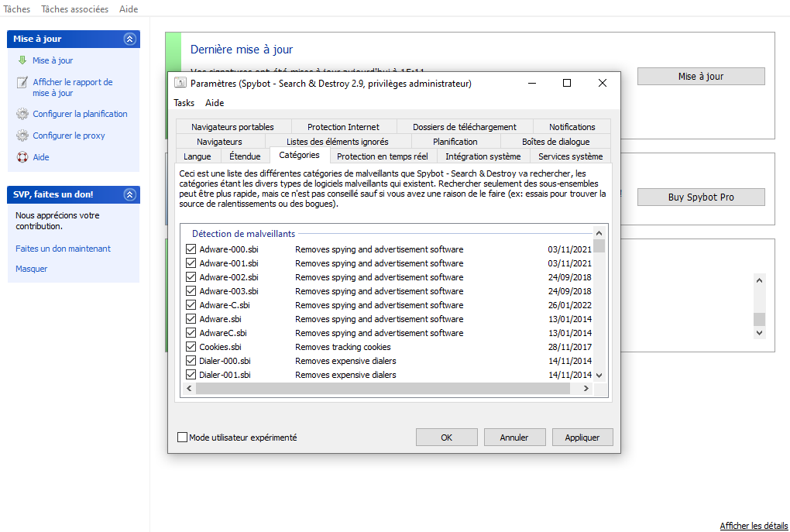Click the OK button
Viewport: 790px width, 532px height.
click(x=446, y=438)
